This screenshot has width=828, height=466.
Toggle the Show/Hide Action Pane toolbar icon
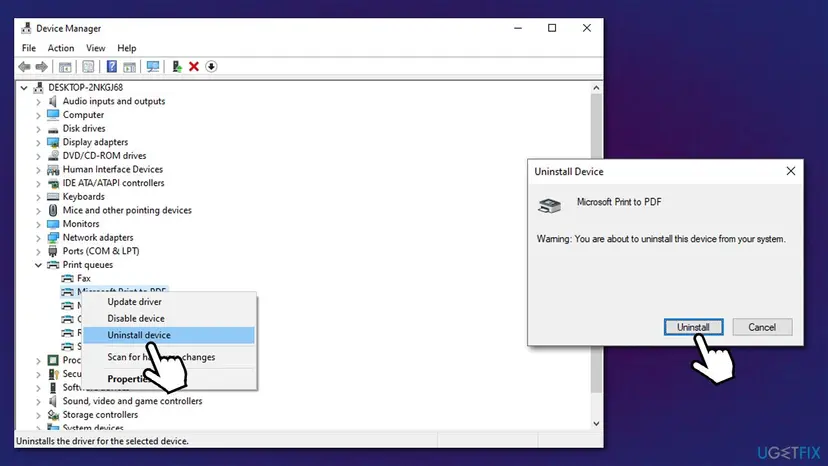tap(129, 67)
